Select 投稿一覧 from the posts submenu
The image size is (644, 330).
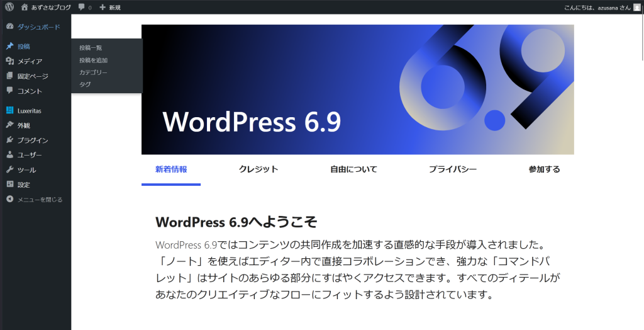[x=91, y=48]
